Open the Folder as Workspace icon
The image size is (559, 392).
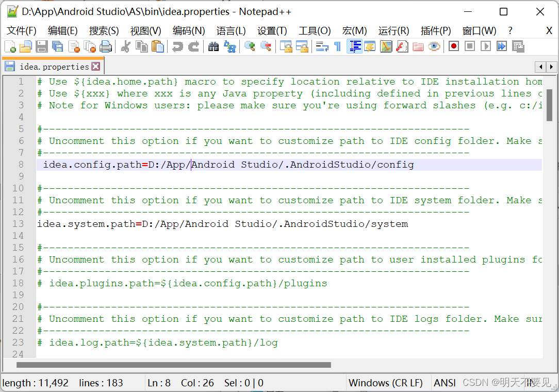[418, 47]
